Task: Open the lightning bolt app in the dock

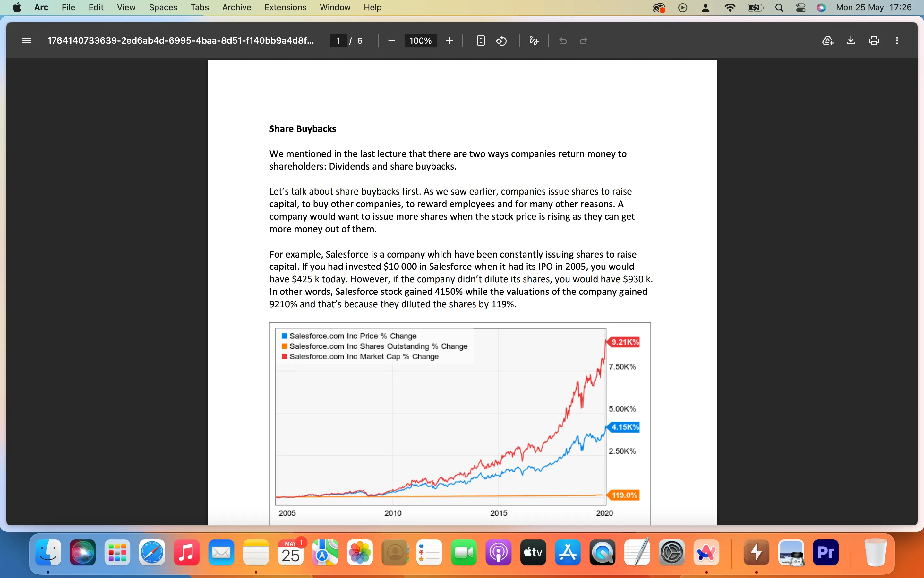Action: (x=757, y=552)
